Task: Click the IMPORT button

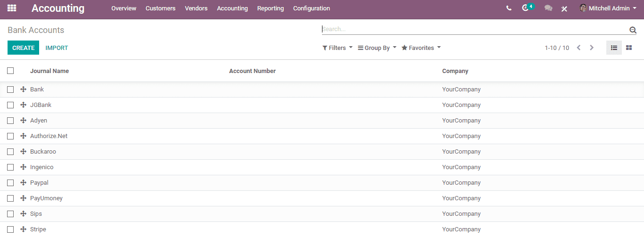Action: (57, 48)
